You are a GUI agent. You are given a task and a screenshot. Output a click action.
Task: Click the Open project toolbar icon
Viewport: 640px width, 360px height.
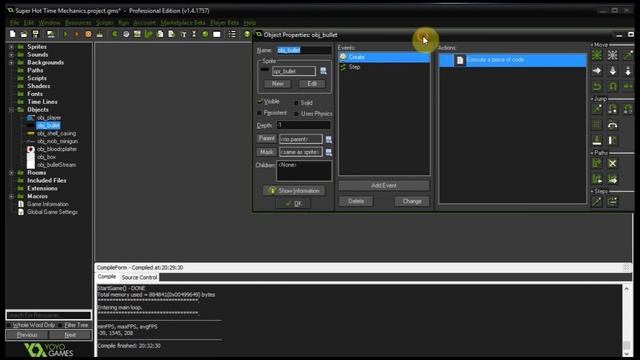point(24,34)
